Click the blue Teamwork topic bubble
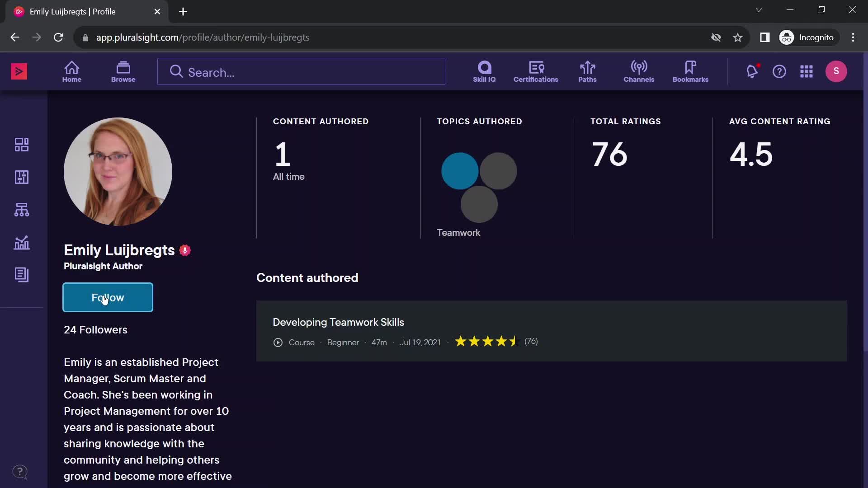 point(460,171)
